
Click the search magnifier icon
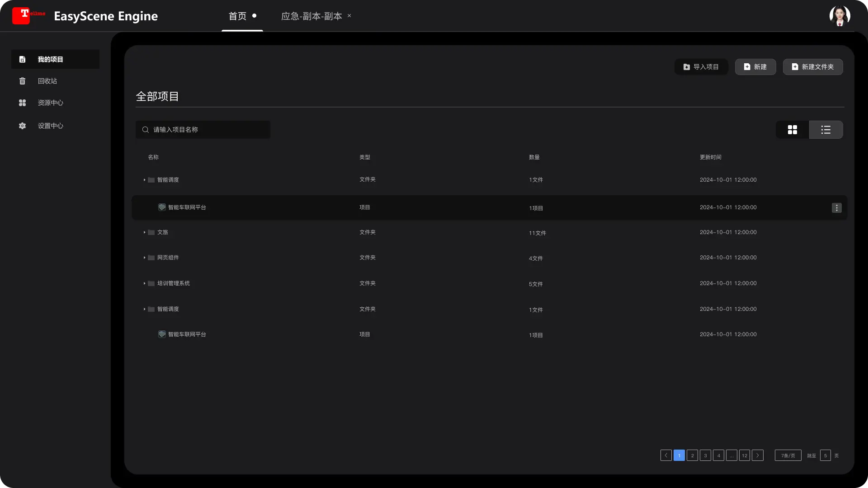click(146, 130)
